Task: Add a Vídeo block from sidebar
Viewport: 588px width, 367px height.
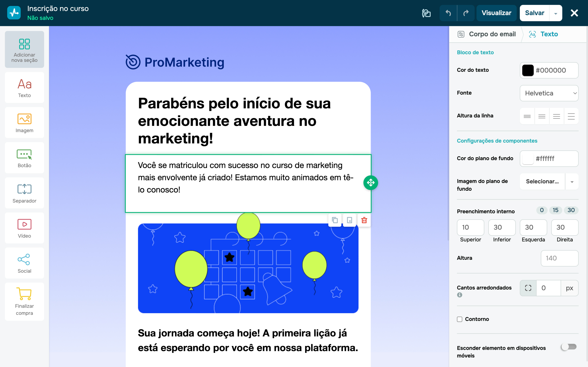Action: (x=24, y=228)
